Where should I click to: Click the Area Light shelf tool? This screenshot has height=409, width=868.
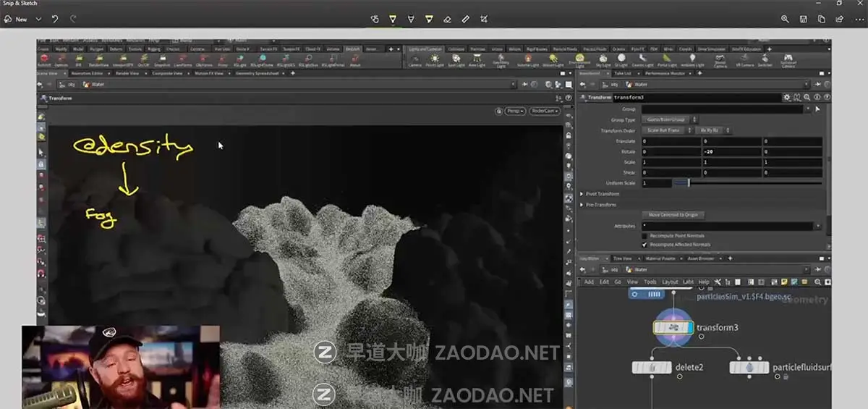[x=477, y=61]
